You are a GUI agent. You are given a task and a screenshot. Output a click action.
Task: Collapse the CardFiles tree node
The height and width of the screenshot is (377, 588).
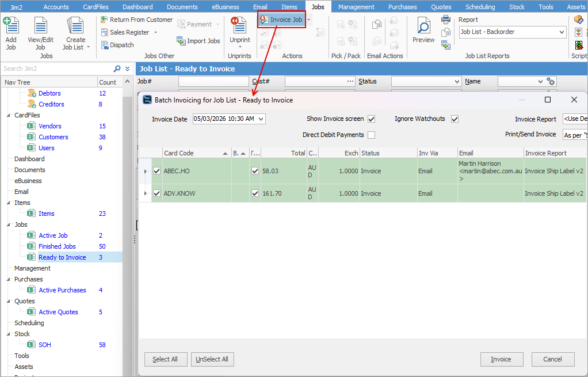pyautogui.click(x=9, y=115)
